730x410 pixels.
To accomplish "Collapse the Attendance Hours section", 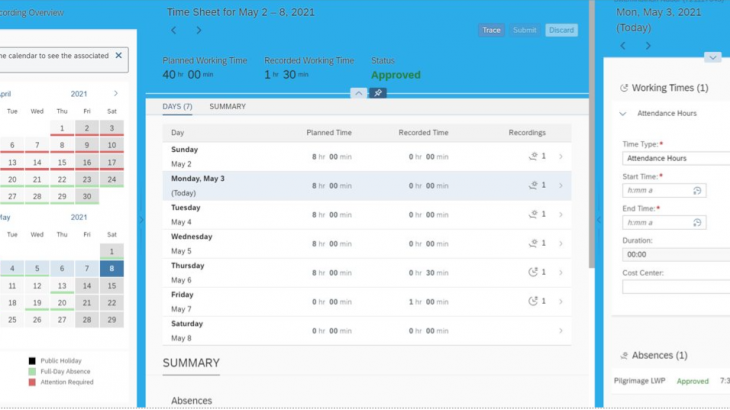I will coord(623,114).
